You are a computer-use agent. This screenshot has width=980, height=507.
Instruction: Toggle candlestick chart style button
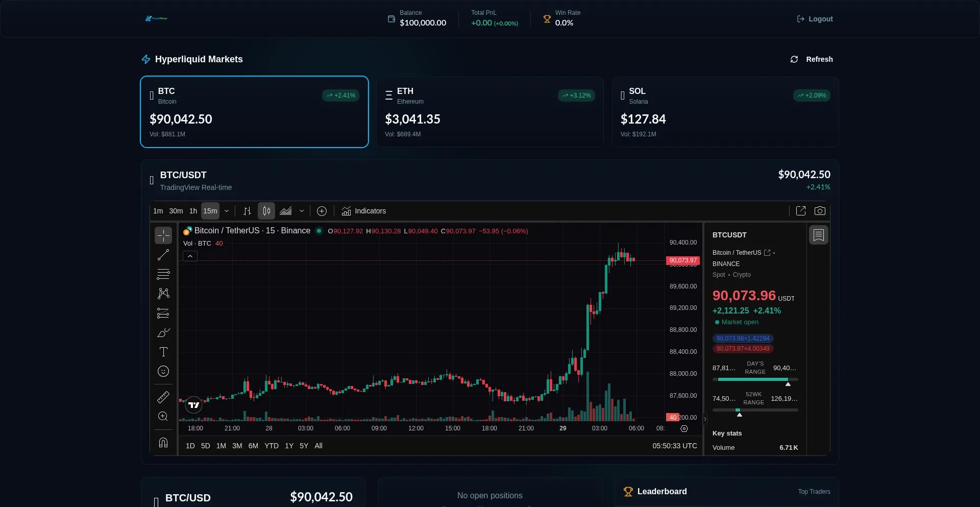pyautogui.click(x=266, y=211)
